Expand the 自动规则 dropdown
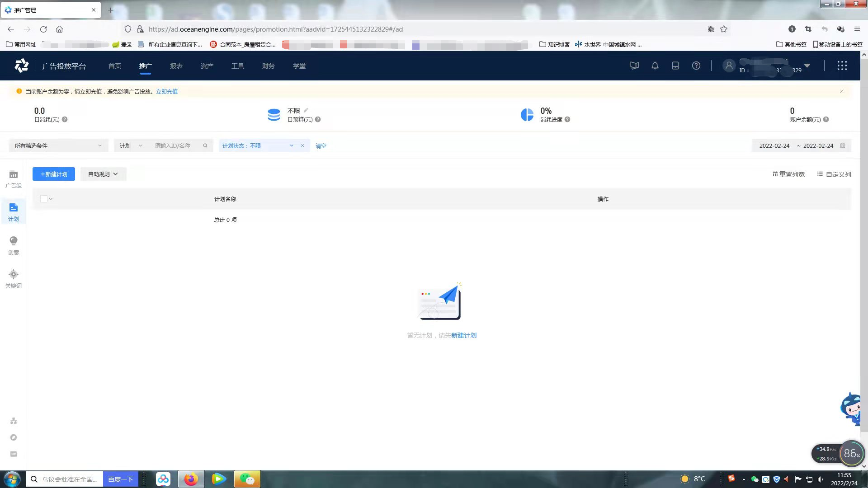 coord(103,174)
